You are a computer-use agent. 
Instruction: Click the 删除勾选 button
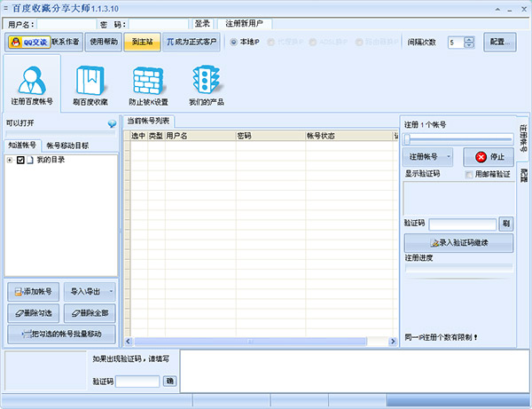tap(34, 313)
